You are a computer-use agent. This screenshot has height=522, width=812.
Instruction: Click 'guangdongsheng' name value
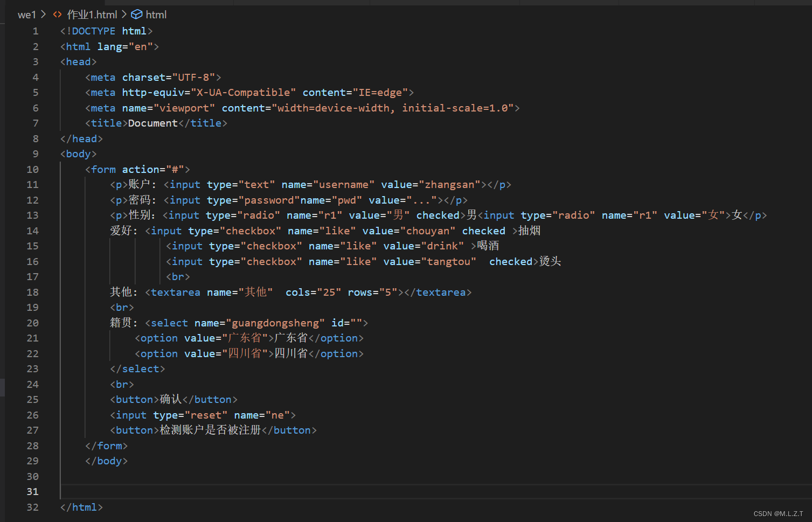(275, 323)
